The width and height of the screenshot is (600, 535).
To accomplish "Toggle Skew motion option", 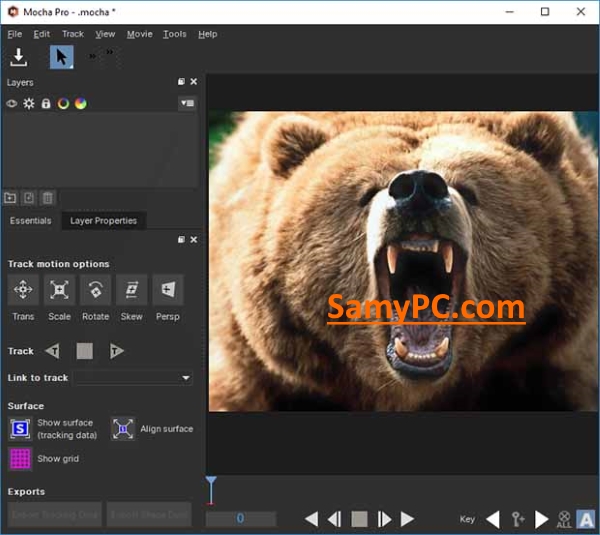I will pyautogui.click(x=132, y=289).
